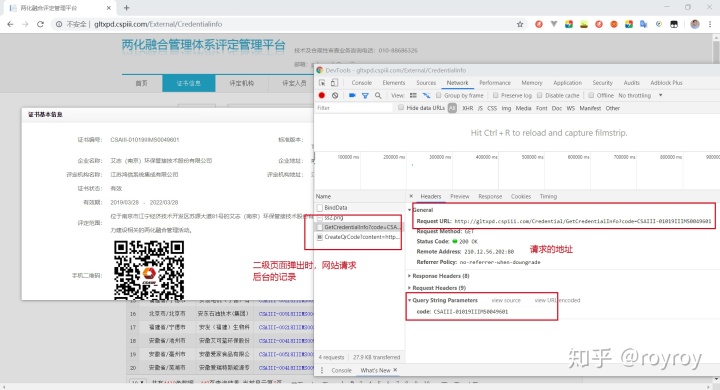Tick the Offline checkbox
Image resolution: width=720 pixels, height=390 pixels.
(x=591, y=96)
